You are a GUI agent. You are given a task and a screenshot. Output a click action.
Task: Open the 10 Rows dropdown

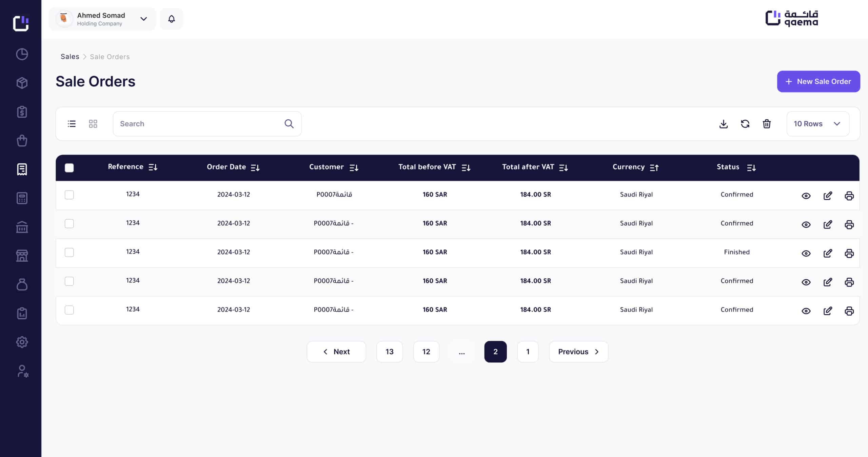[x=817, y=124]
